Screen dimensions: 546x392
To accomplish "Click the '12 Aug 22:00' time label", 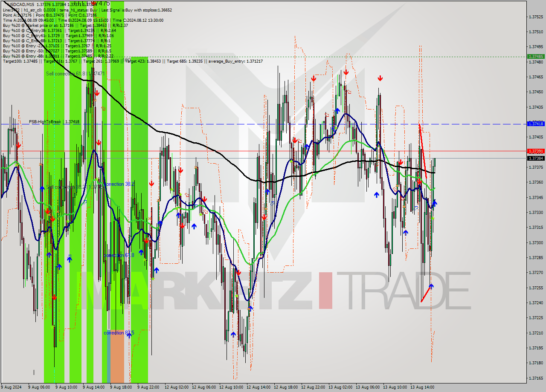I will point(313,387).
